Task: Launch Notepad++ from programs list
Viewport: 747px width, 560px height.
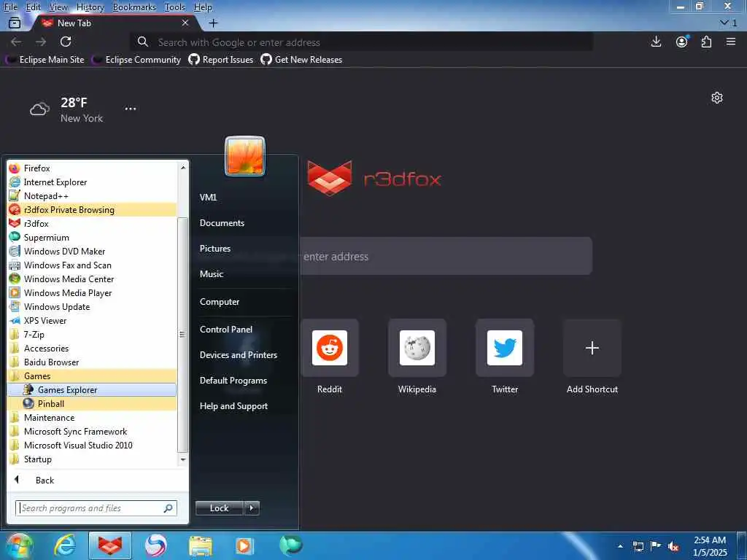Action: pyautogui.click(x=92, y=195)
